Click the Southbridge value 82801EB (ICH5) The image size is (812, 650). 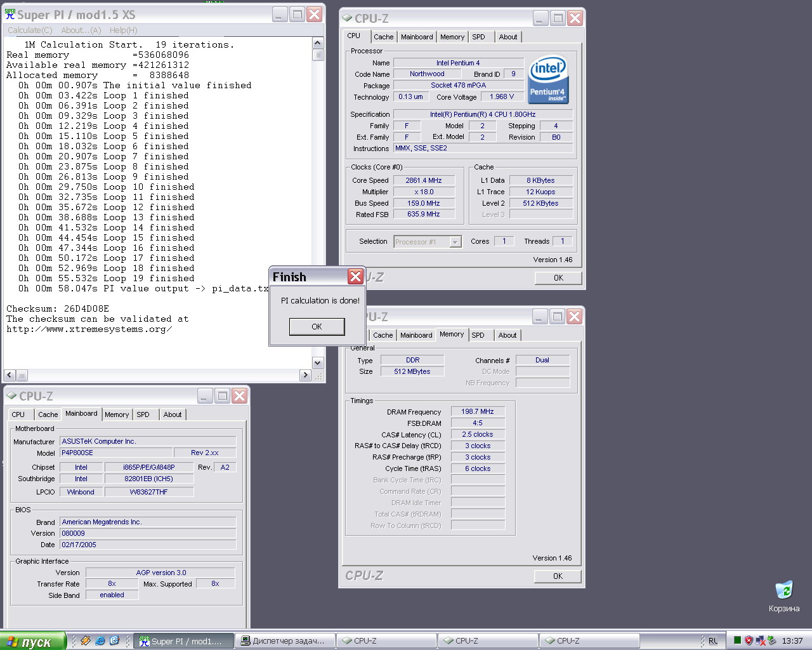point(149,479)
